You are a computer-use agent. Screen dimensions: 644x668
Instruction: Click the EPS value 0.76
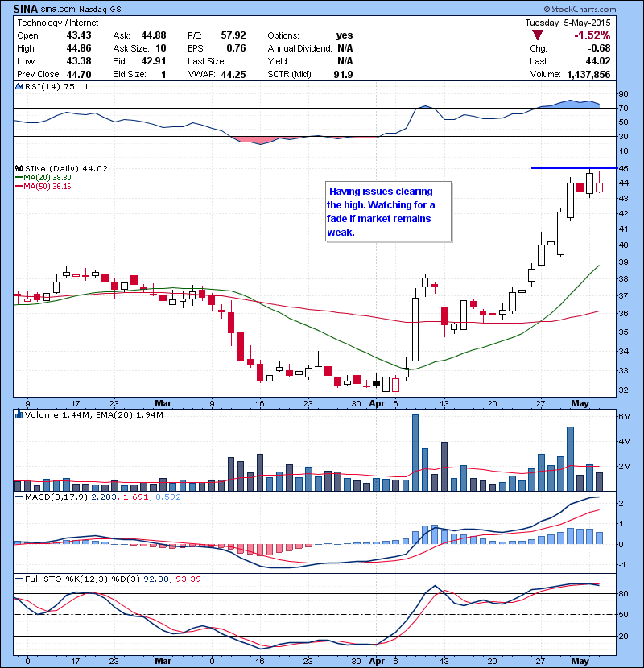pos(236,48)
